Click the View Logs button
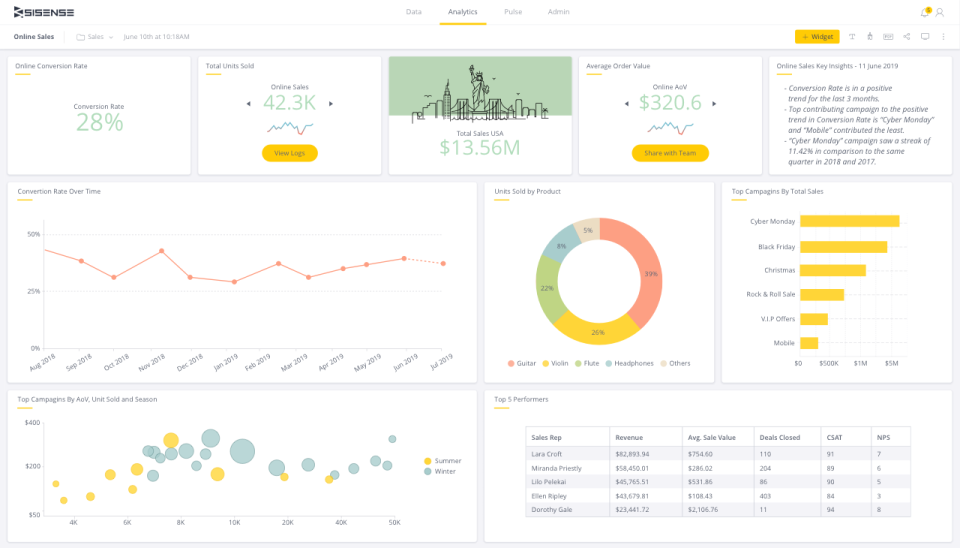960x548 pixels. 290,153
